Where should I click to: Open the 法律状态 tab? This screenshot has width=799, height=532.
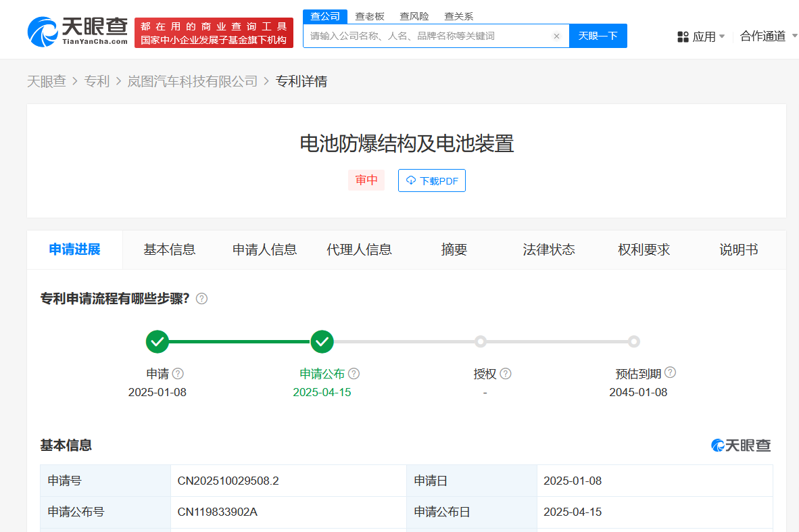pyautogui.click(x=549, y=249)
